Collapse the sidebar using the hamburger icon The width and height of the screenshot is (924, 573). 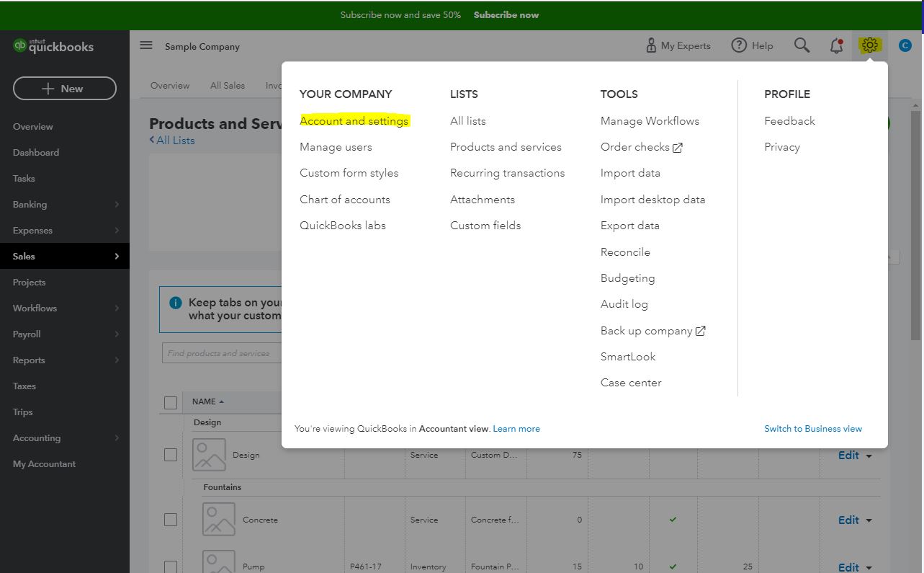pyautogui.click(x=146, y=45)
